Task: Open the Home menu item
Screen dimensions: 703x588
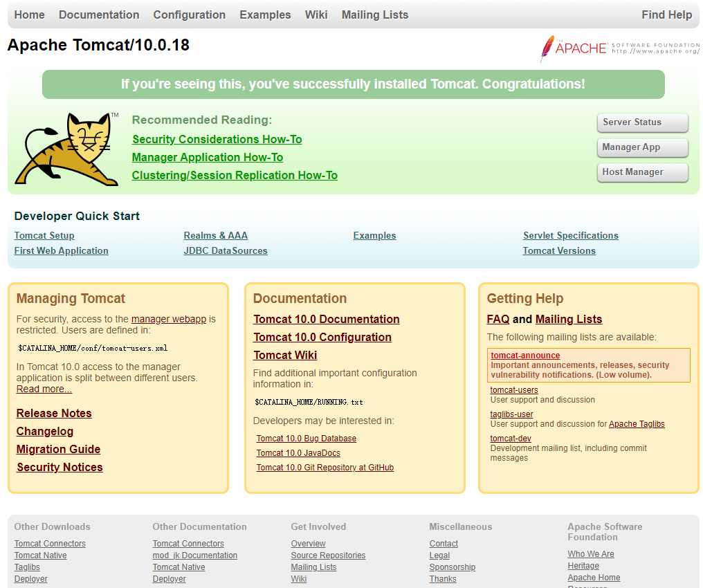Action: click(x=29, y=15)
